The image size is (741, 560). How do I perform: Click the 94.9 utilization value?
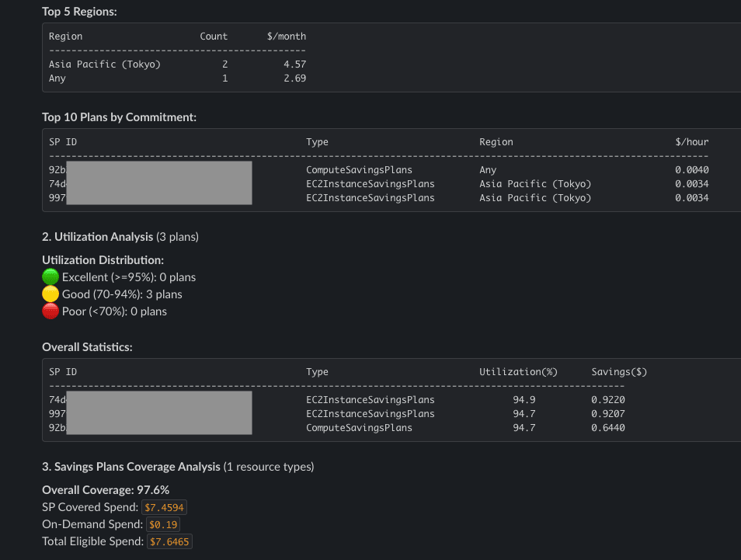click(x=524, y=400)
